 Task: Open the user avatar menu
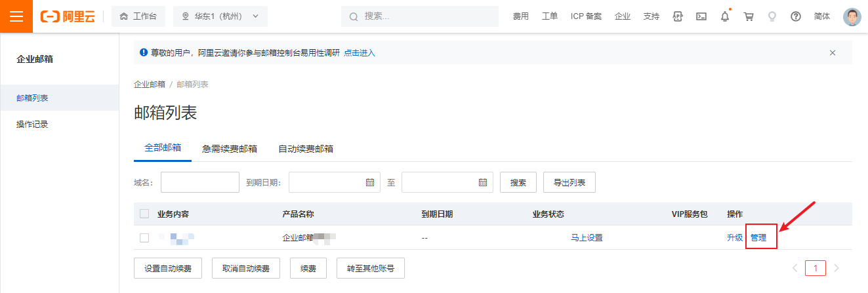click(x=852, y=16)
